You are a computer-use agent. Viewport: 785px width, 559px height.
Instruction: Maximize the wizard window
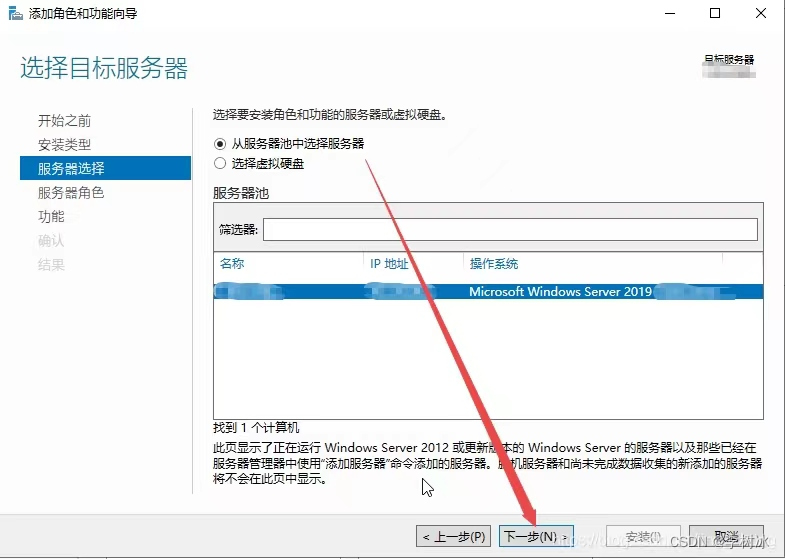point(715,14)
